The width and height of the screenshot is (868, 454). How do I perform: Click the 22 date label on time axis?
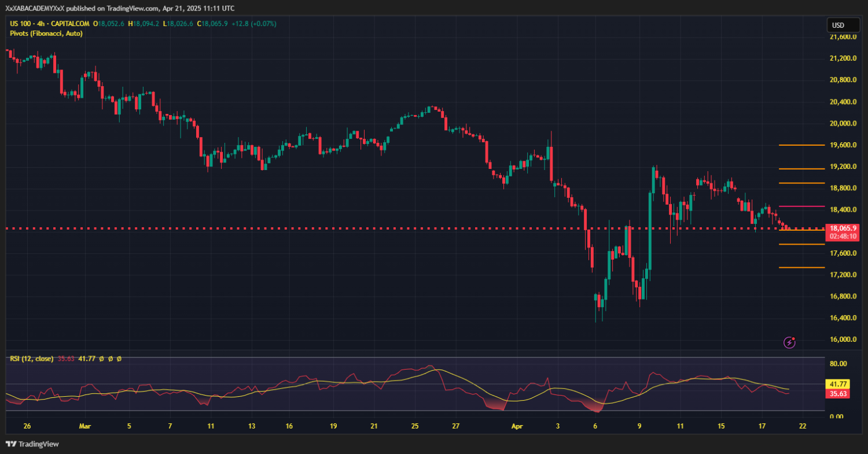802,426
